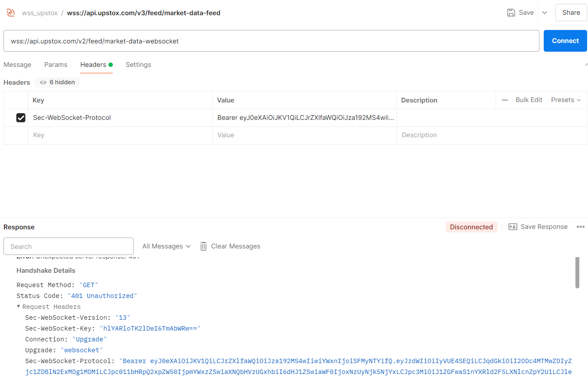Uncheck the Sec-WebSocket-Protocol header checkbox
Image resolution: width=588 pixels, height=377 pixels.
(x=21, y=118)
